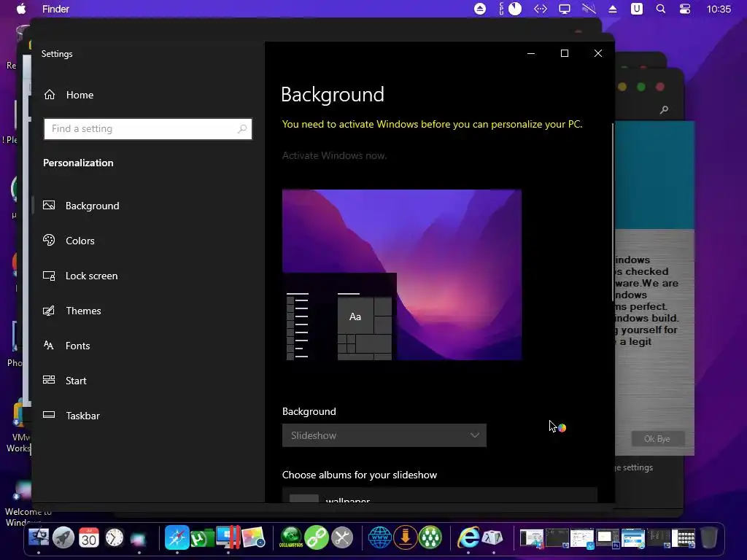Switch to Themes settings page
The width and height of the screenshot is (747, 560).
coord(83,311)
